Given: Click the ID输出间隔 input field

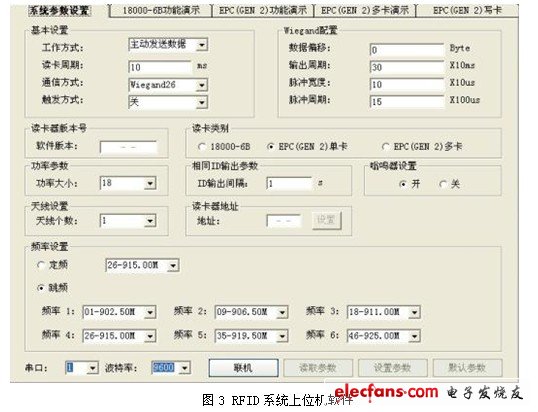Looking at the screenshot, I should tap(289, 183).
